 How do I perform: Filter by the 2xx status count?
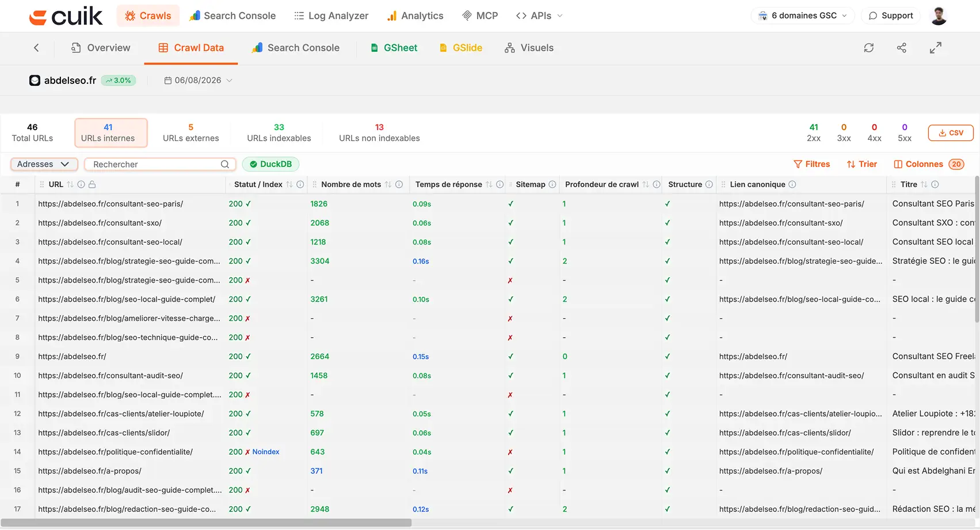(x=814, y=133)
